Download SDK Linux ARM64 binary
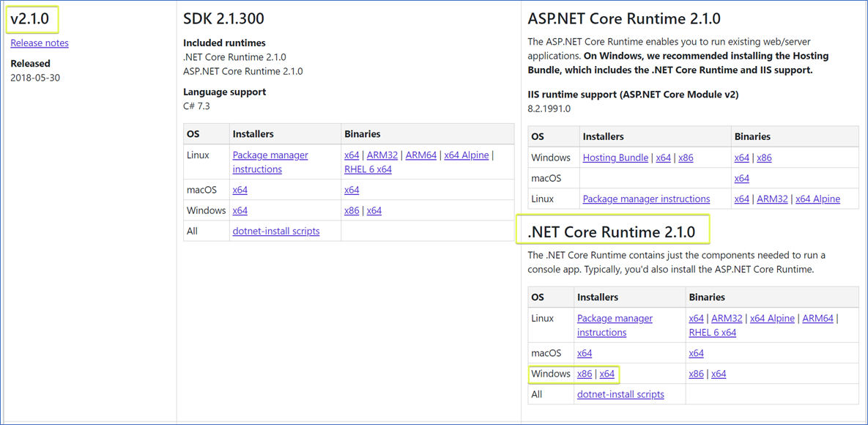Image resolution: width=868 pixels, height=425 pixels. [x=421, y=155]
